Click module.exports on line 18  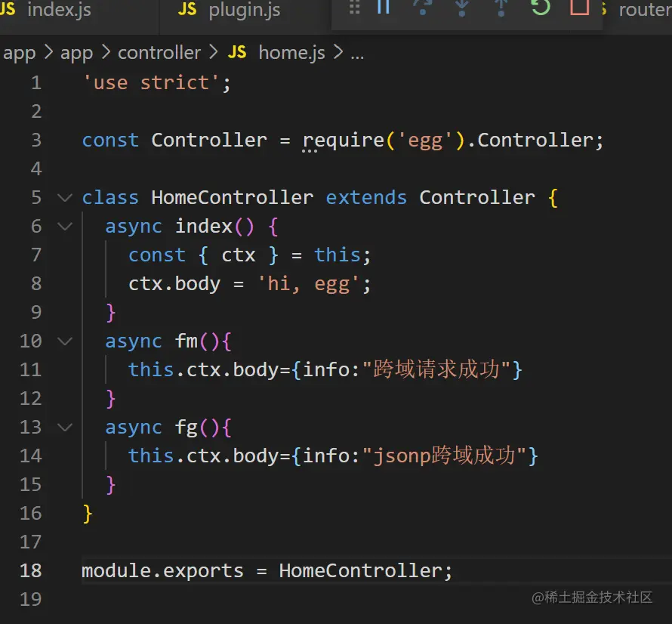point(162,571)
